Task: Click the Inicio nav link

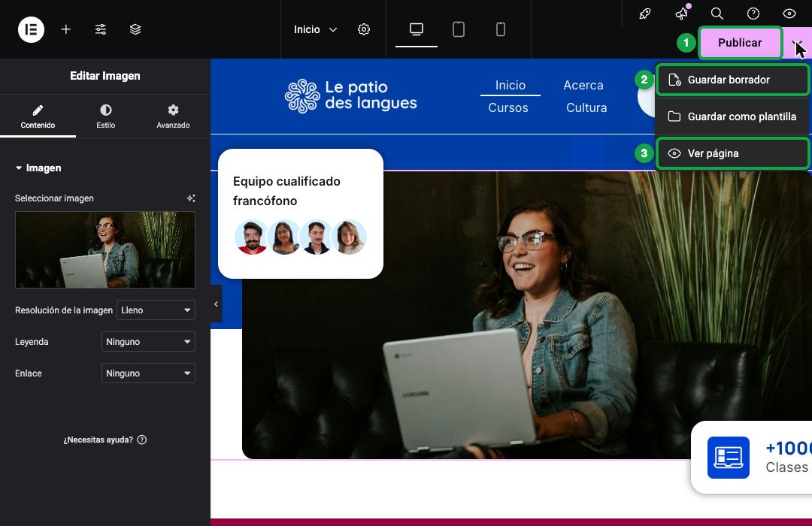Action: click(x=510, y=85)
